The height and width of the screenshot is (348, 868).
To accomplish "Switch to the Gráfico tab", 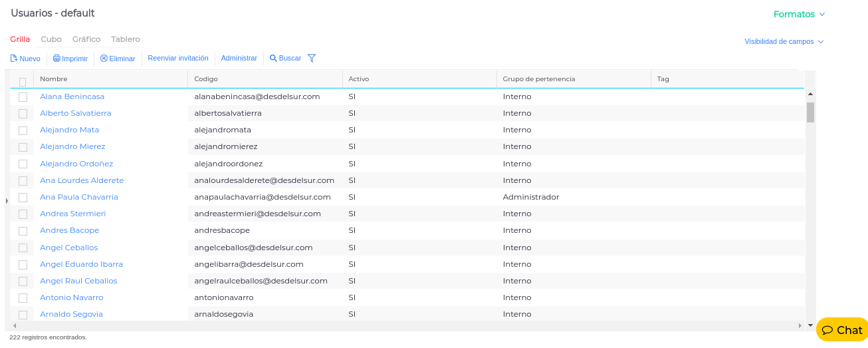I will tap(86, 39).
